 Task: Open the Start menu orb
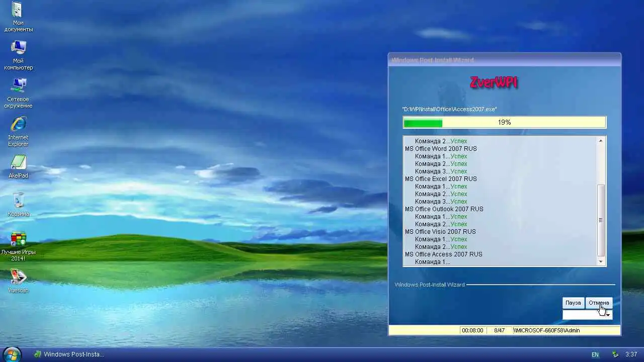pos(12,354)
